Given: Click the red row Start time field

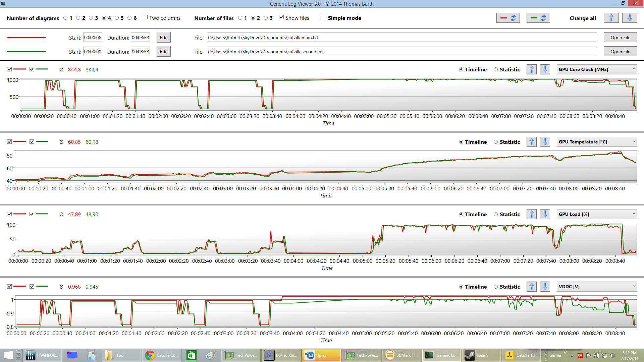Looking at the screenshot, I should point(93,38).
